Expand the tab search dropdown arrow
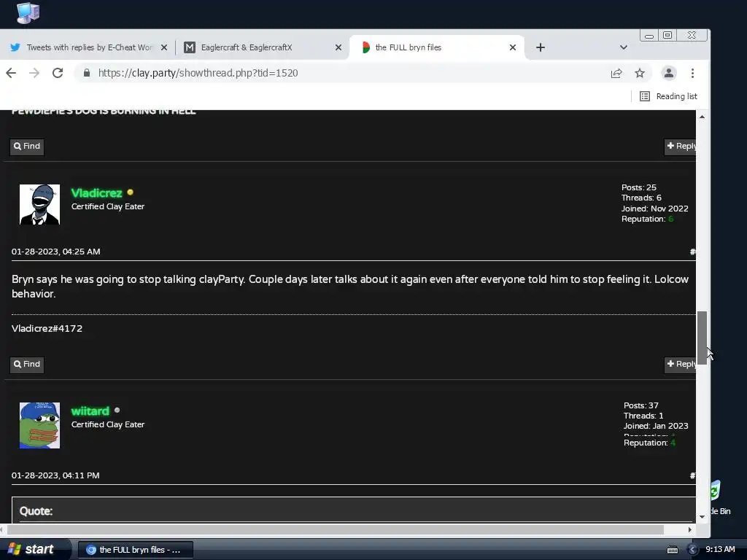 point(624,47)
